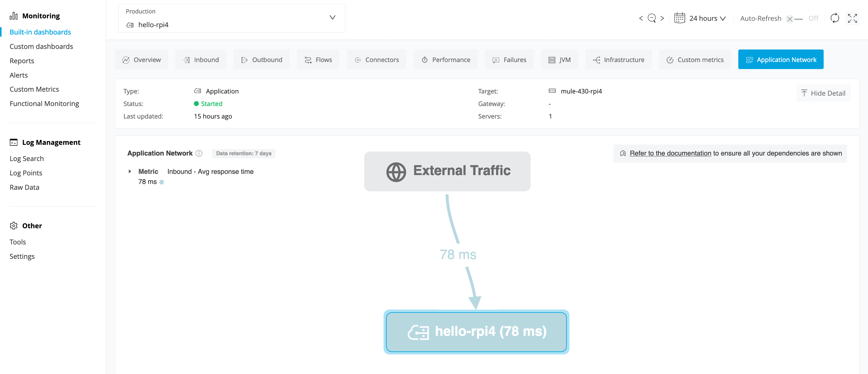The width and height of the screenshot is (868, 374).
Task: Open the 24 hours time range dropdown
Action: [x=707, y=18]
